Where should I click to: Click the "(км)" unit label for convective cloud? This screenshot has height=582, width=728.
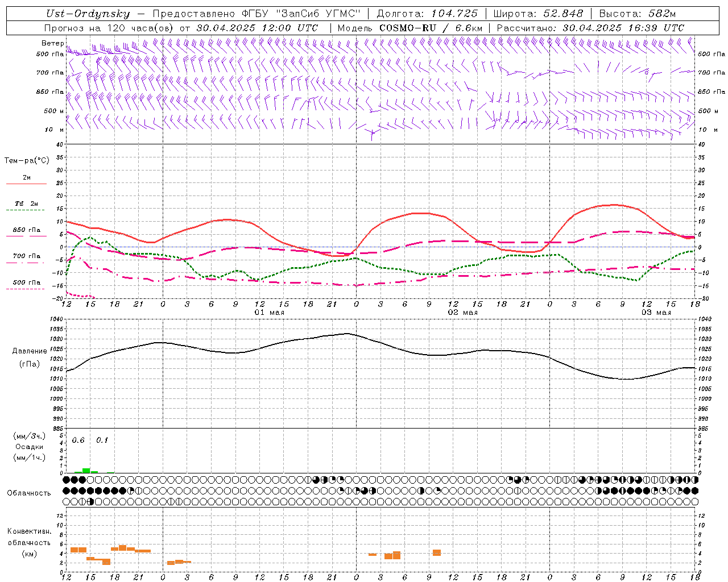[30, 554]
